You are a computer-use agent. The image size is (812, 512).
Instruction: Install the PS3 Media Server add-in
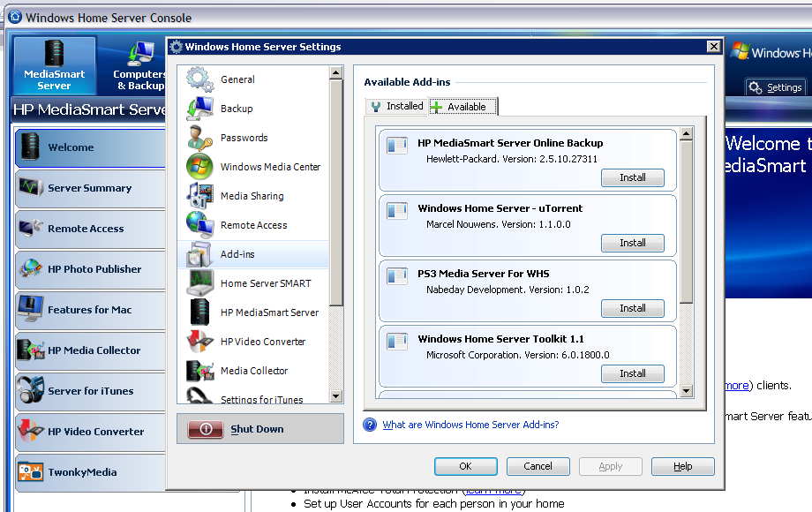coord(633,307)
